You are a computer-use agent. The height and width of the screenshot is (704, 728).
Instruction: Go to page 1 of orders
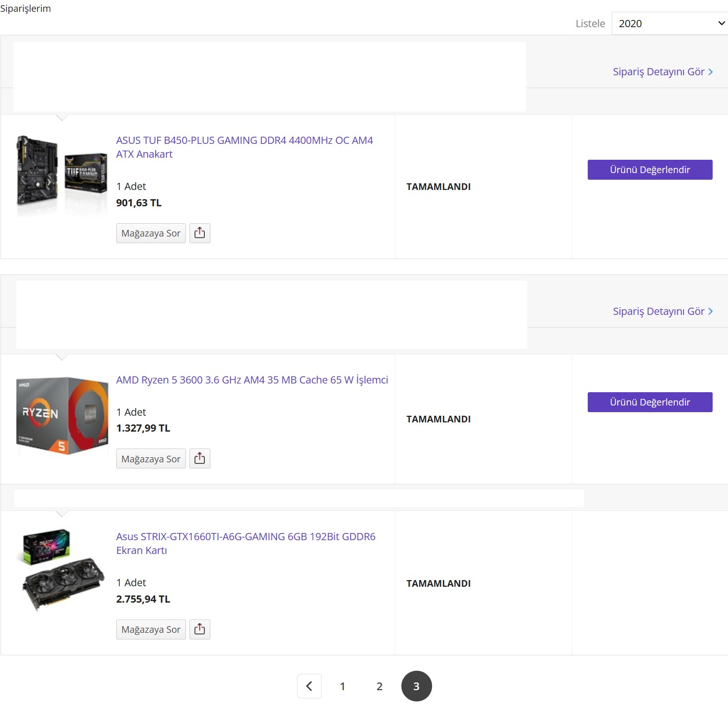click(x=342, y=686)
